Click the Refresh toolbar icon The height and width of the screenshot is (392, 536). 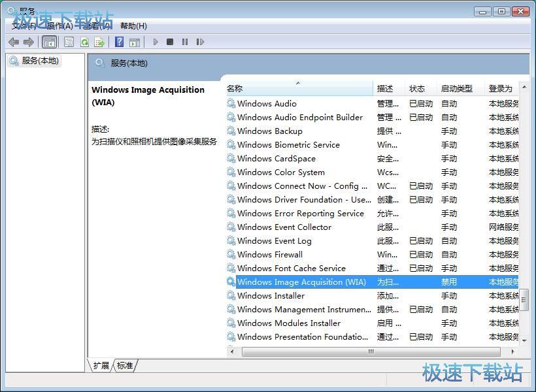click(x=84, y=42)
